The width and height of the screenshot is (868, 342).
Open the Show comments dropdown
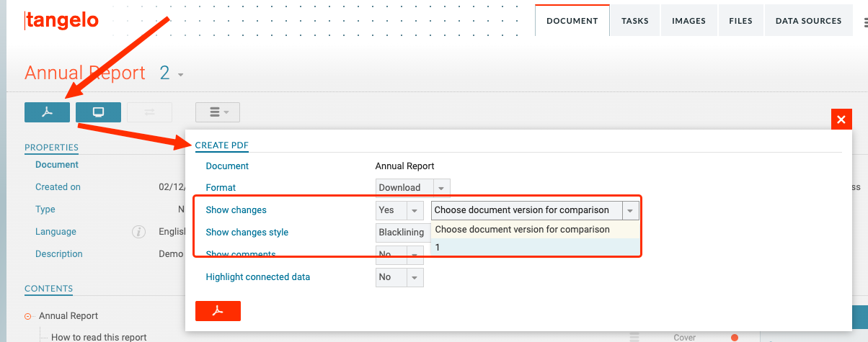[399, 255]
